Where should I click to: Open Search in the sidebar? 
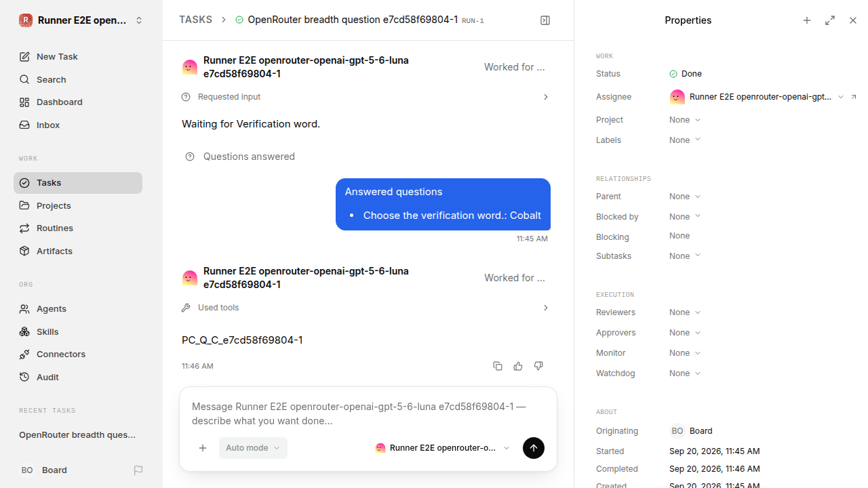(78, 79)
